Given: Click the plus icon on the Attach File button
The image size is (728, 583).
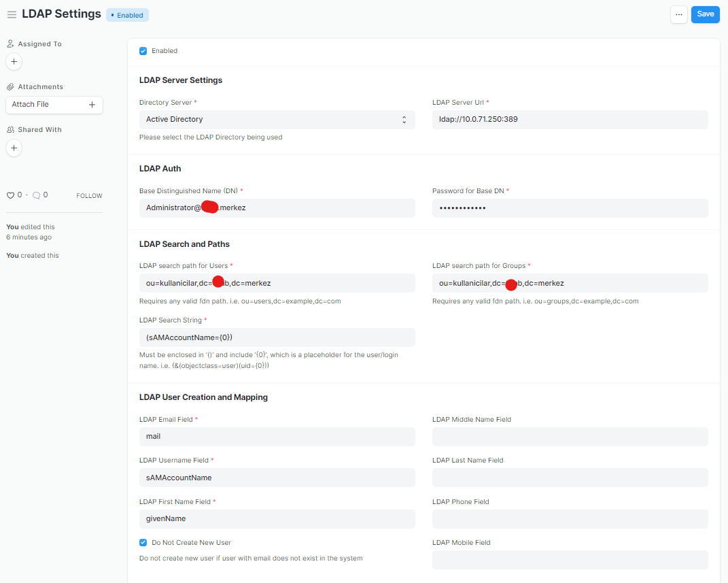Looking at the screenshot, I should pyautogui.click(x=92, y=104).
